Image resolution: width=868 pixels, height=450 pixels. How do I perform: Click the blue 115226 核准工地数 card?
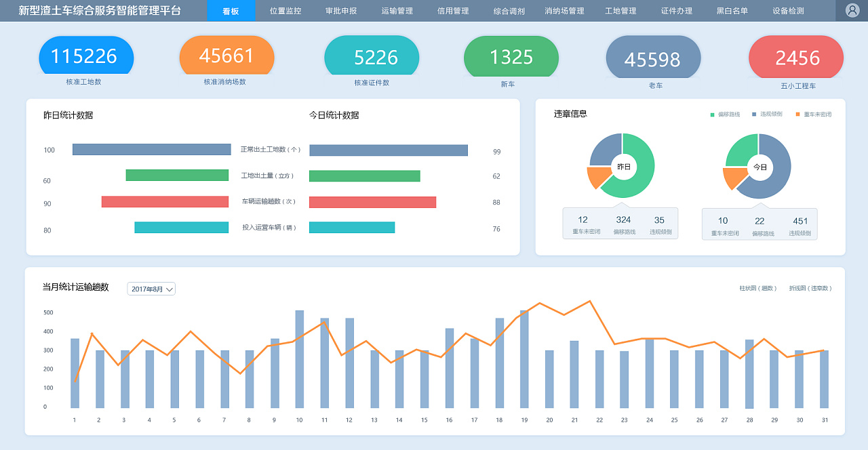(86, 56)
